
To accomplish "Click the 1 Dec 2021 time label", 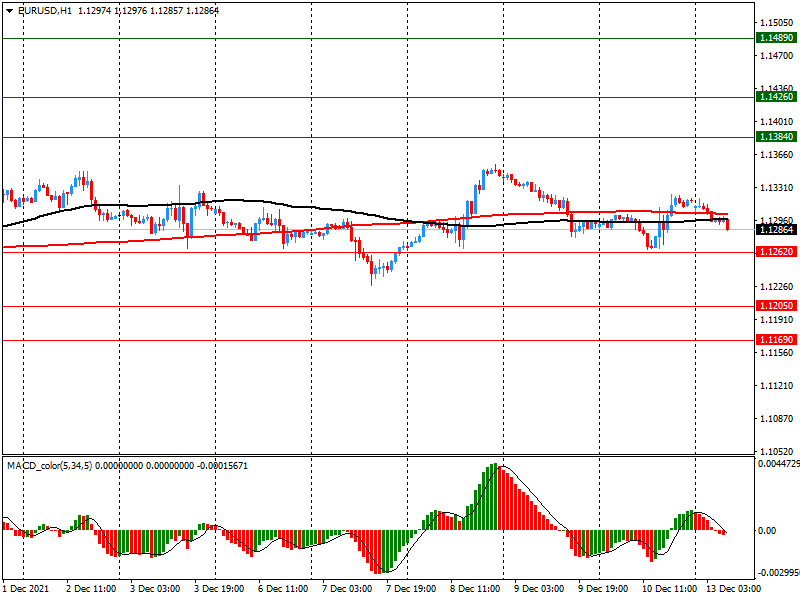I will click(26, 589).
